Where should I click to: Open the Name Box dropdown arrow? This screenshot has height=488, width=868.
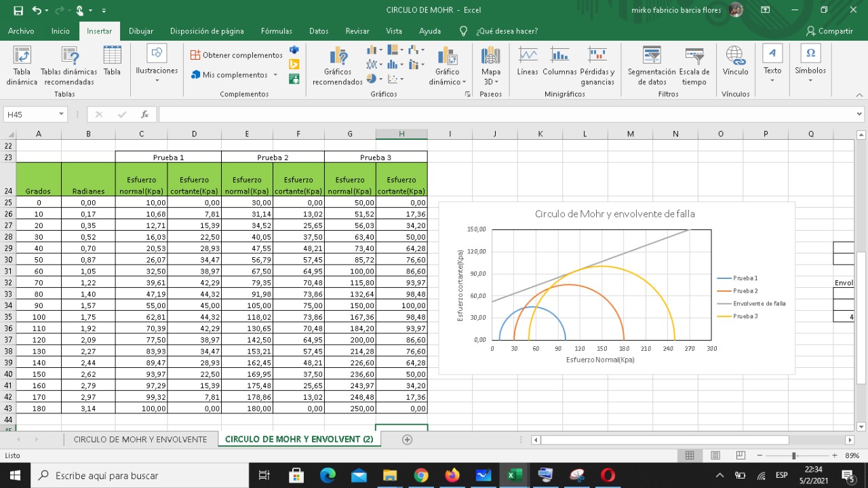pyautogui.click(x=61, y=115)
